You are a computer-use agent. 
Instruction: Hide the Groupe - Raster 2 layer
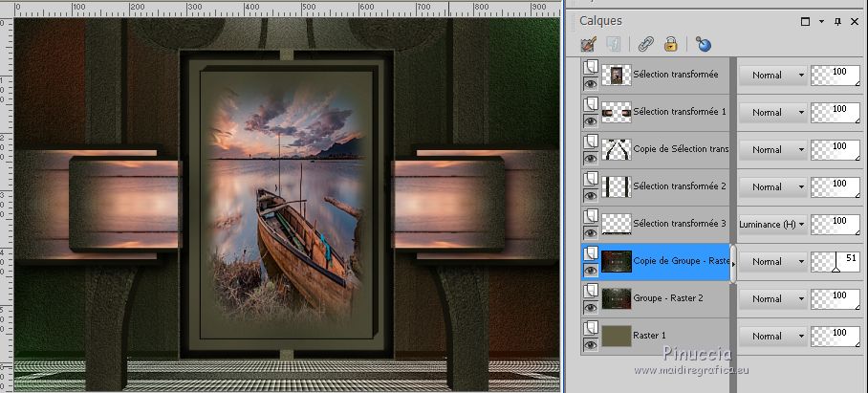(591, 307)
